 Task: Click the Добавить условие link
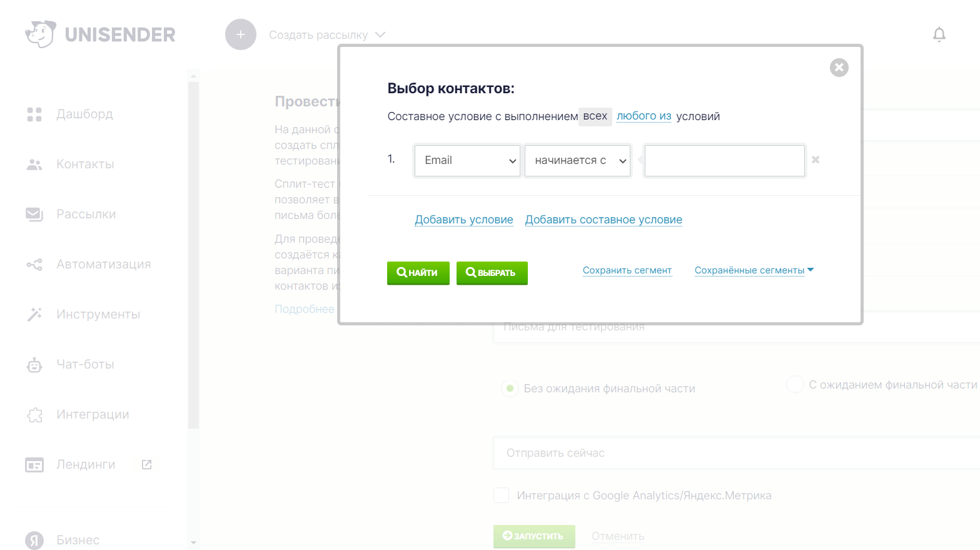pyautogui.click(x=464, y=220)
